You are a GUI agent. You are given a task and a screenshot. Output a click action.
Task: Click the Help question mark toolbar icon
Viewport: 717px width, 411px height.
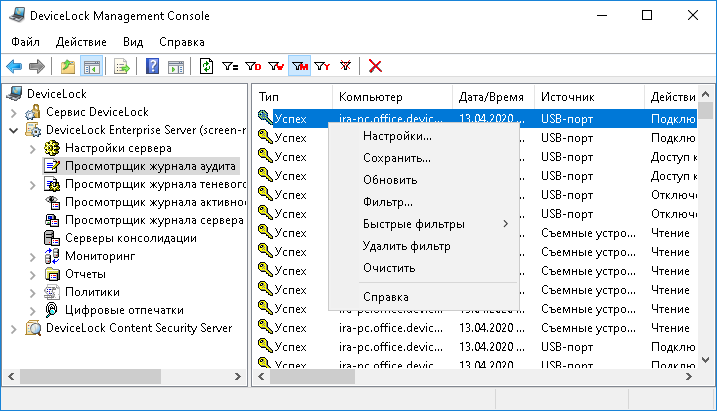[x=153, y=66]
